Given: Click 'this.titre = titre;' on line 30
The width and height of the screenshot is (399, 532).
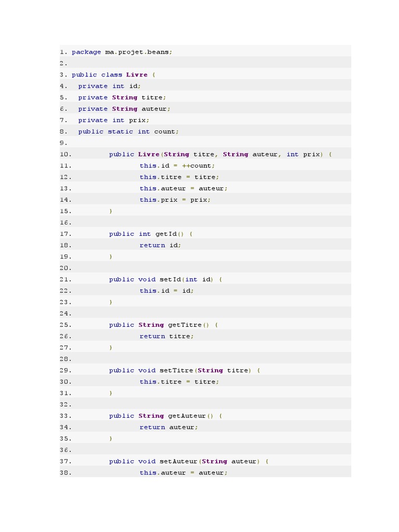Looking at the screenshot, I should tap(179, 382).
